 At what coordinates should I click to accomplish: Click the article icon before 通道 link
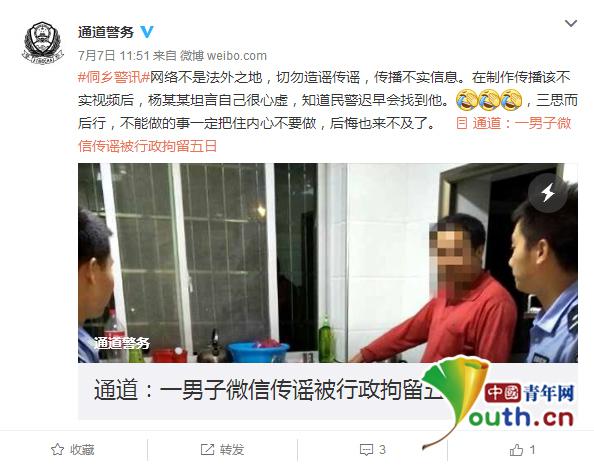coord(461,123)
